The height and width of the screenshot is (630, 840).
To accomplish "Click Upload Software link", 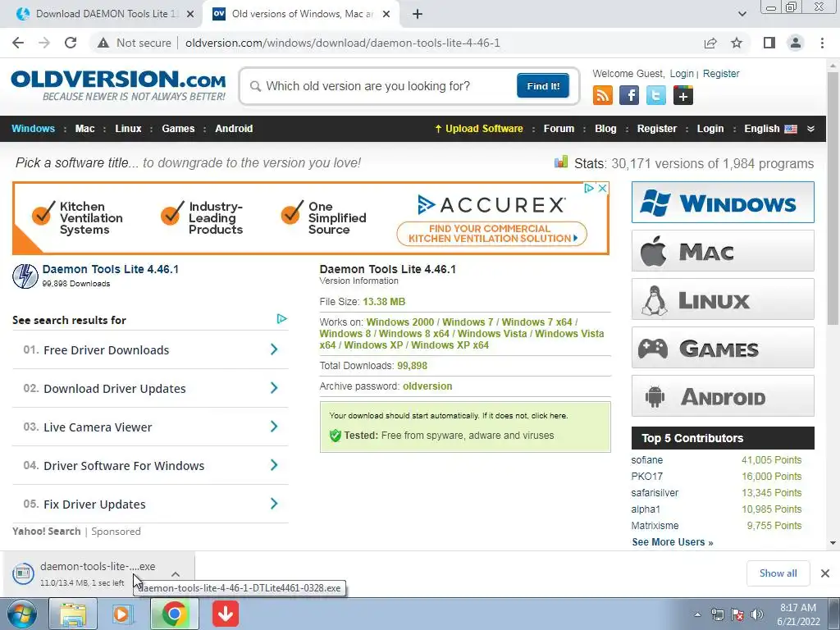I will pyautogui.click(x=479, y=129).
